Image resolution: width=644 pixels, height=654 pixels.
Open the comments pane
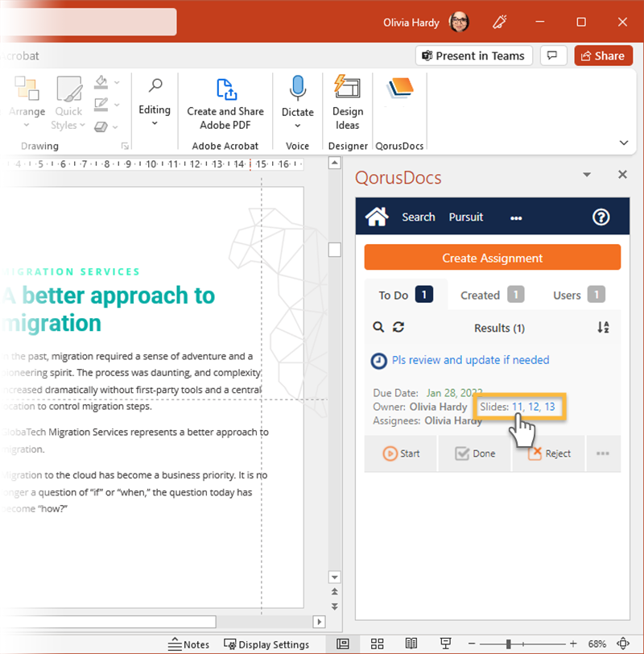pos(553,56)
